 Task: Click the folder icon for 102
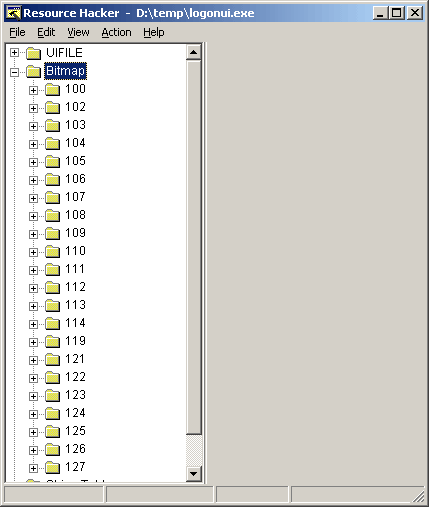[x=52, y=107]
